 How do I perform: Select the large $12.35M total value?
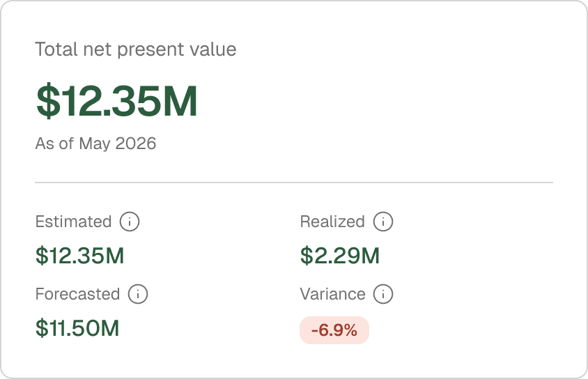(x=116, y=101)
